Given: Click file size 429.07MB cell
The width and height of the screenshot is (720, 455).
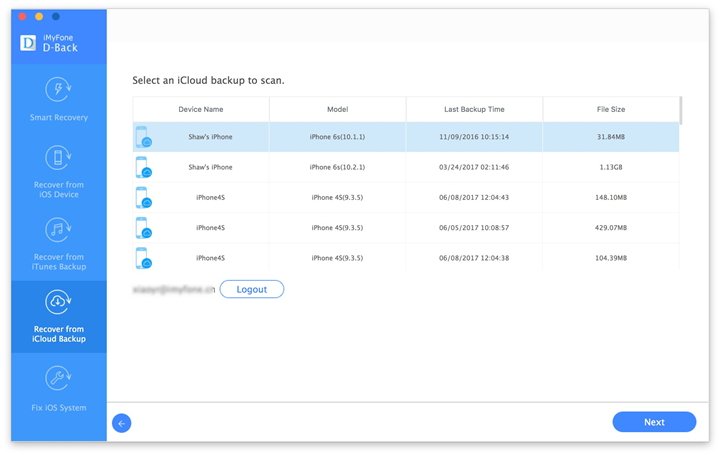Looking at the screenshot, I should click(x=611, y=228).
